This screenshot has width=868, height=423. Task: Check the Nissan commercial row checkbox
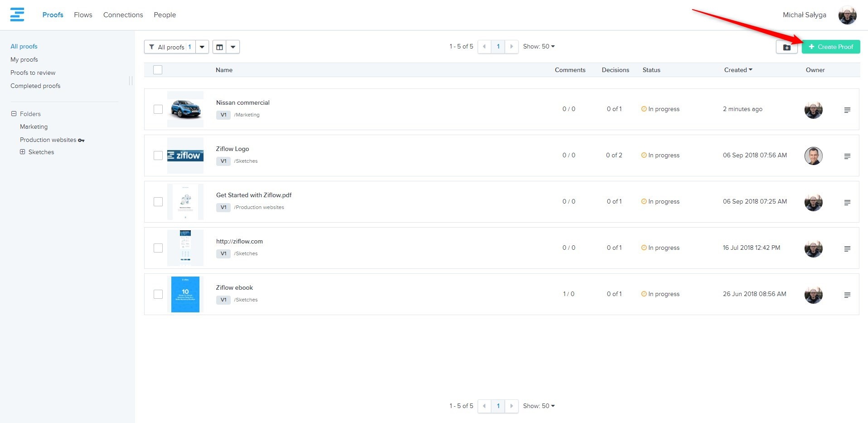click(158, 109)
